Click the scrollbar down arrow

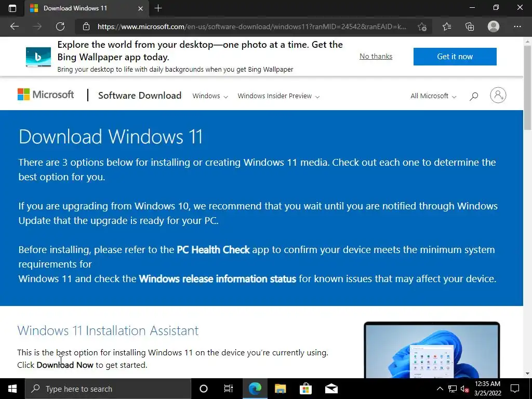(x=527, y=374)
